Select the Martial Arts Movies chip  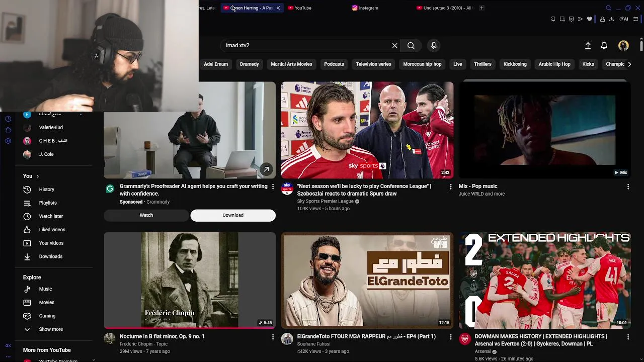(x=291, y=64)
